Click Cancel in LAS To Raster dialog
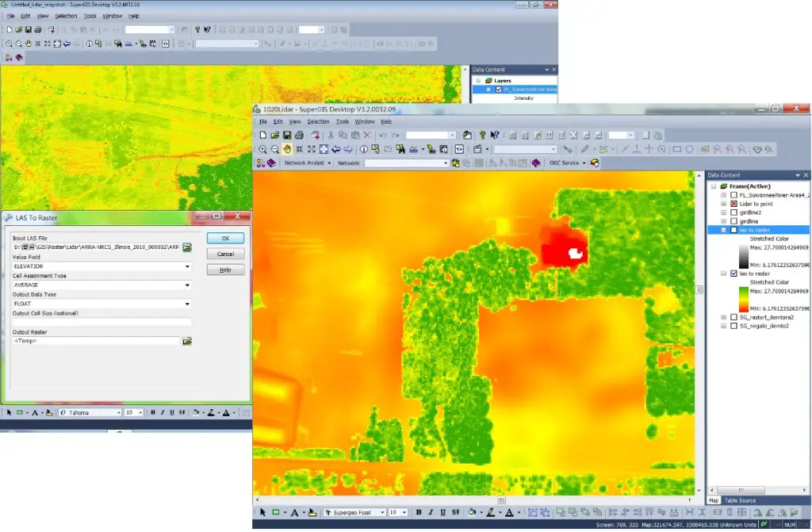This screenshot has height=532, width=812. pyautogui.click(x=225, y=254)
